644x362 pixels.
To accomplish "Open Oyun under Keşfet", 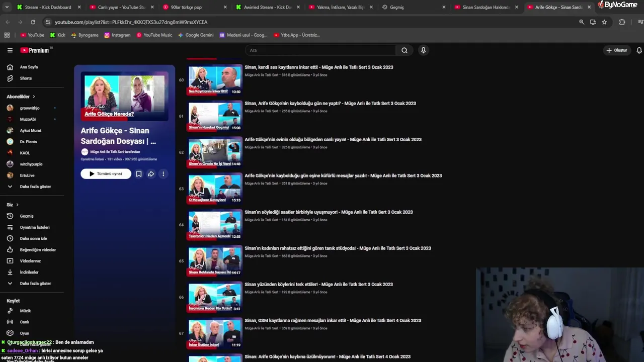I will click(24, 333).
